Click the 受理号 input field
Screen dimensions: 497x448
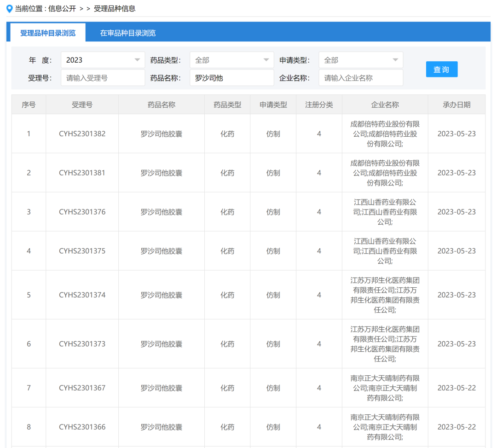click(x=103, y=78)
